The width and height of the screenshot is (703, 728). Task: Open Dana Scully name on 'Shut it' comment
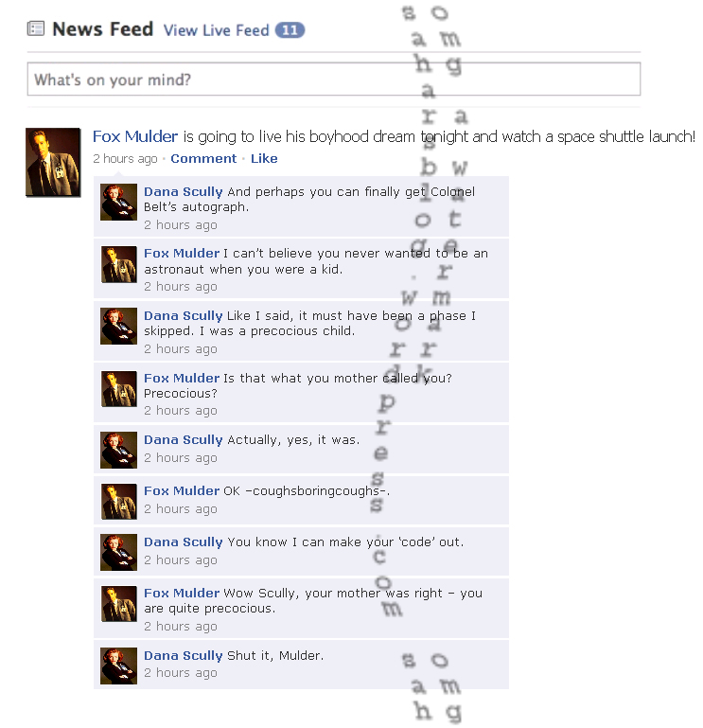coord(183,655)
